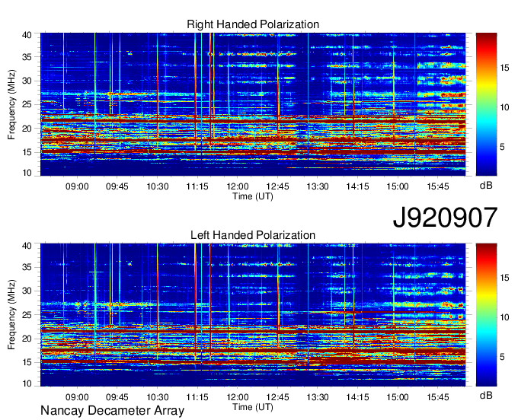Click 15 dB tick on Right Handed colorbar
The height and width of the screenshot is (420, 518).
point(504,68)
